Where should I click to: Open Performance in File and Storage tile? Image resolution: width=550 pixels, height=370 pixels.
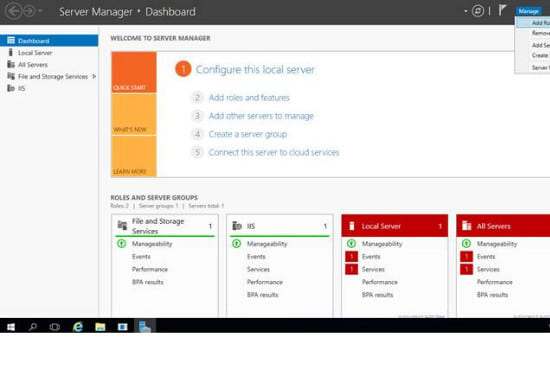pos(150,269)
